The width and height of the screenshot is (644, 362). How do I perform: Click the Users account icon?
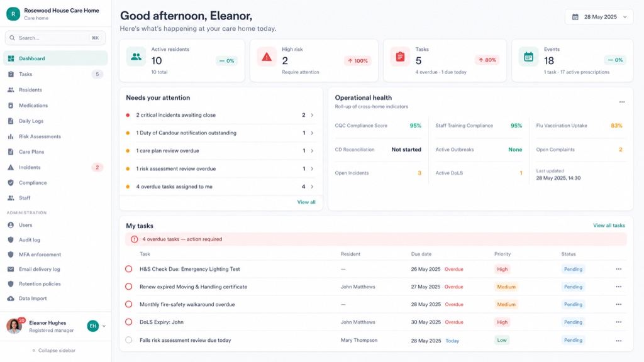point(11,225)
